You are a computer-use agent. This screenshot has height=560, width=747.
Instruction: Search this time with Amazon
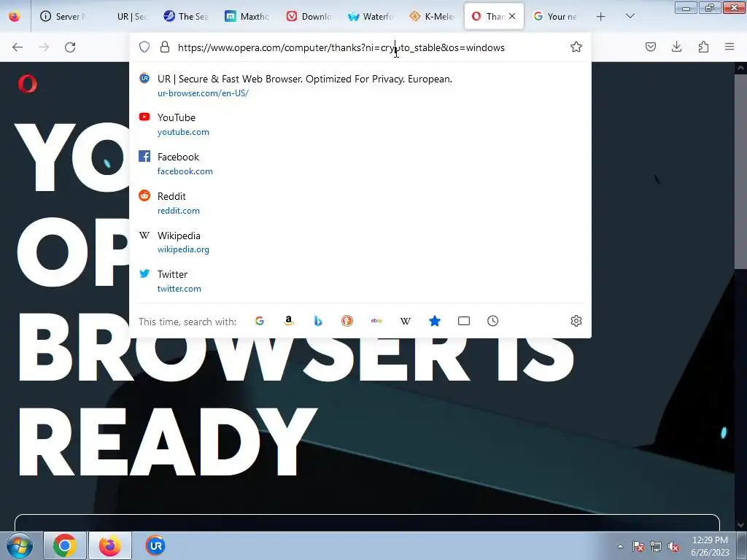289,321
